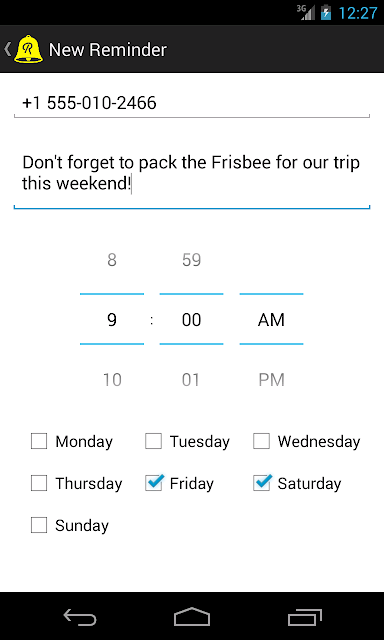384x640 pixels.
Task: Tap the back chevron beside the bell
Action: pos(7,49)
